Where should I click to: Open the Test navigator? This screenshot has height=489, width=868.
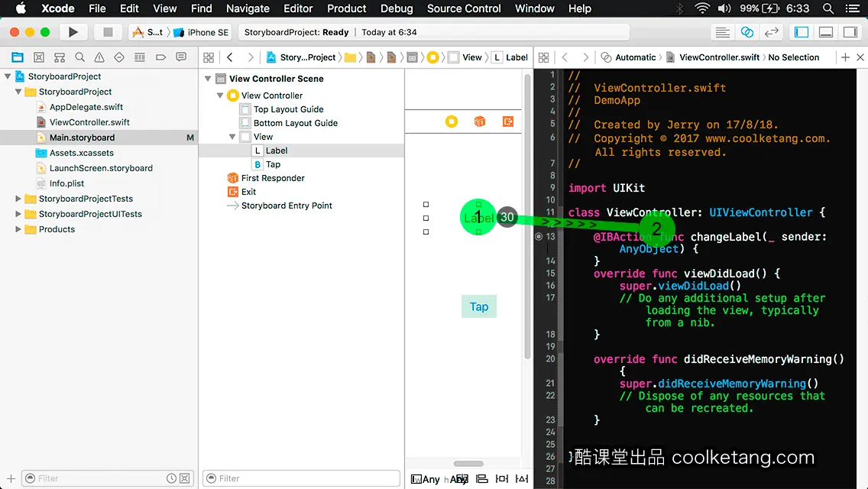click(x=119, y=57)
